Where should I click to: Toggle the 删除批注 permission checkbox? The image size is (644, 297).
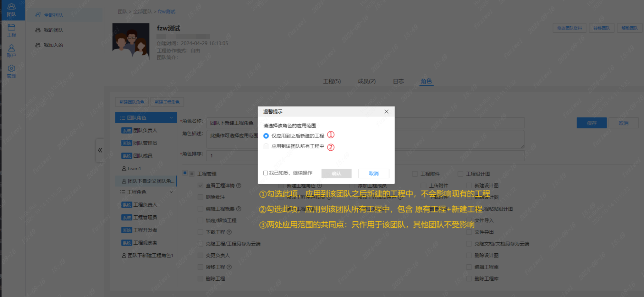(200, 197)
